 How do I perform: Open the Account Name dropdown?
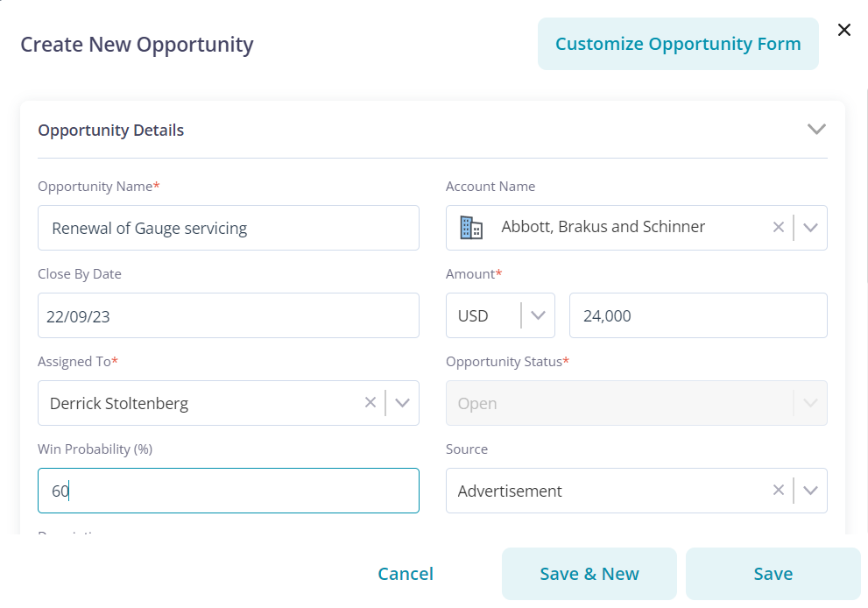[810, 228]
